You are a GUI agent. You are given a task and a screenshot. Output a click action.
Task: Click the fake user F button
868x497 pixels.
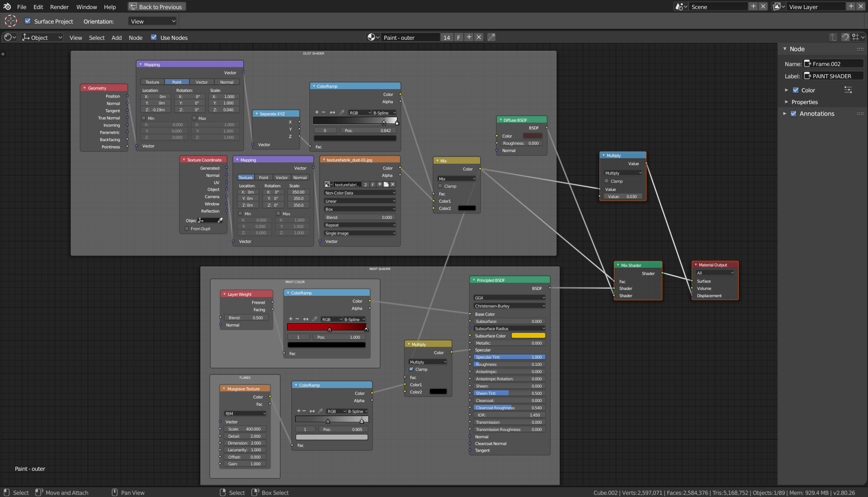pyautogui.click(x=458, y=38)
